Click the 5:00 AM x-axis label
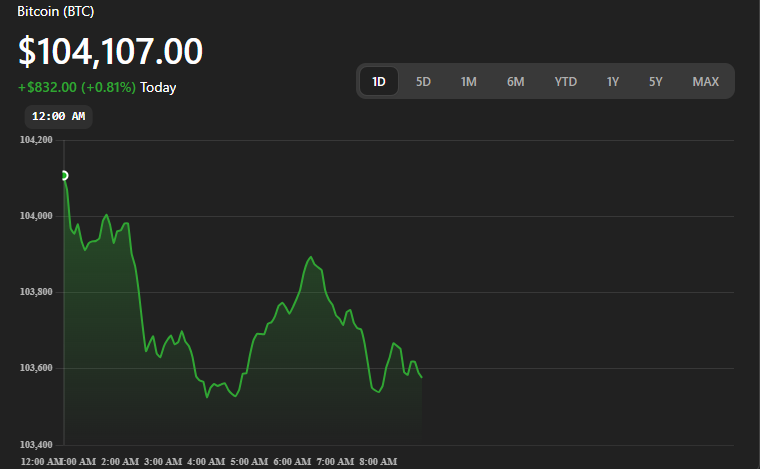Viewport: 760px width, 469px height. click(249, 461)
